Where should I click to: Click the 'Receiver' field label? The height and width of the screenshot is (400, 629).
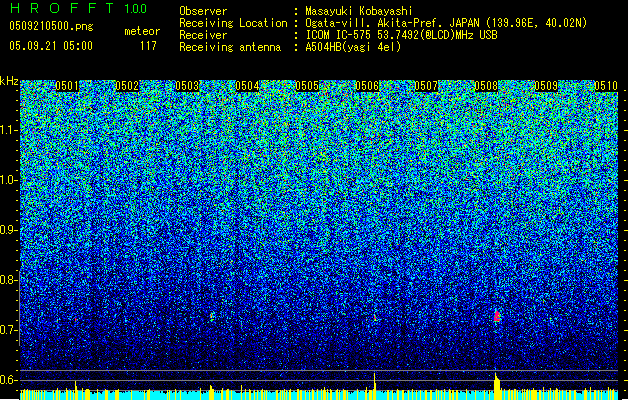[203, 35]
